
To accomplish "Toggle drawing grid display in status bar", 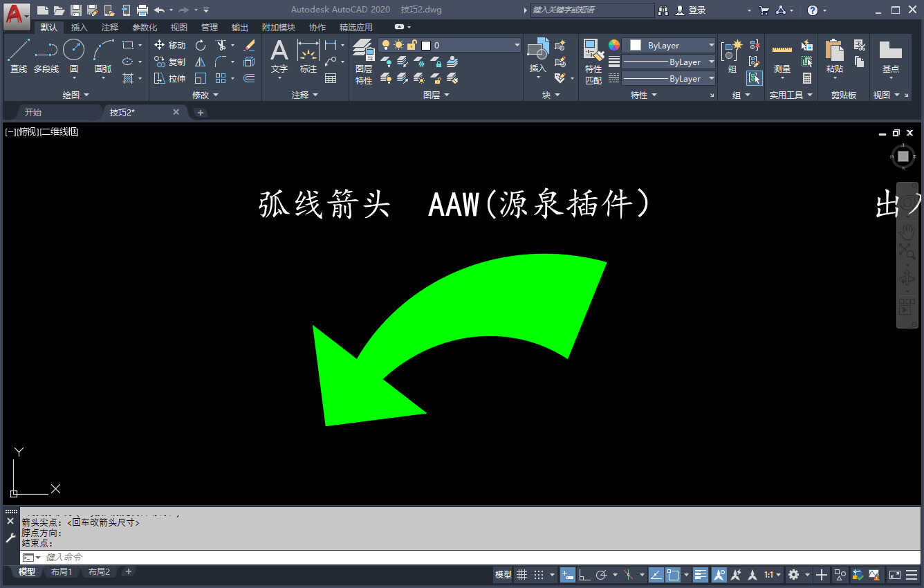I will [x=521, y=575].
